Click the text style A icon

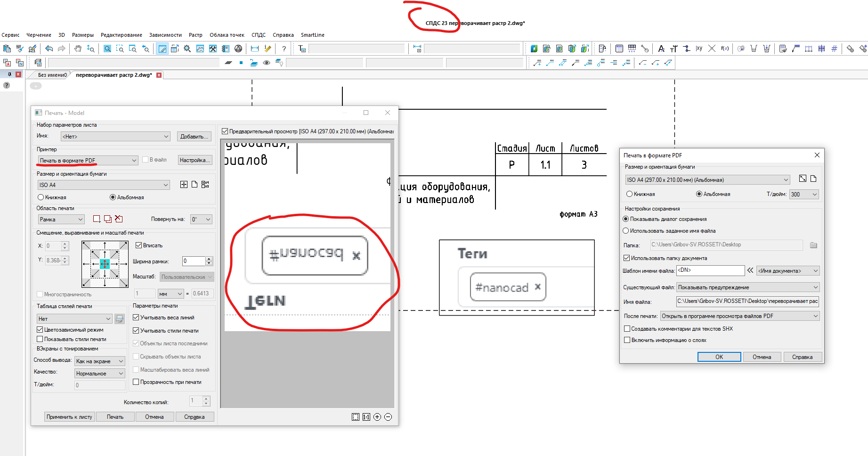click(661, 49)
